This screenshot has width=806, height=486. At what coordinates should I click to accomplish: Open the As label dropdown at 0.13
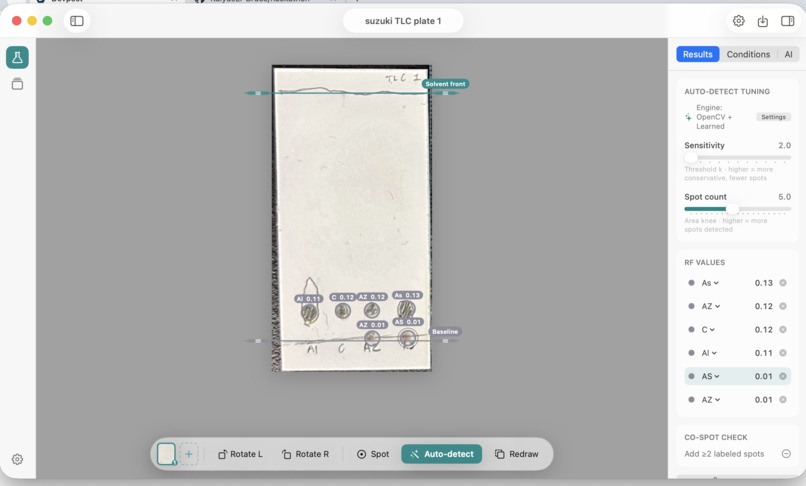710,283
